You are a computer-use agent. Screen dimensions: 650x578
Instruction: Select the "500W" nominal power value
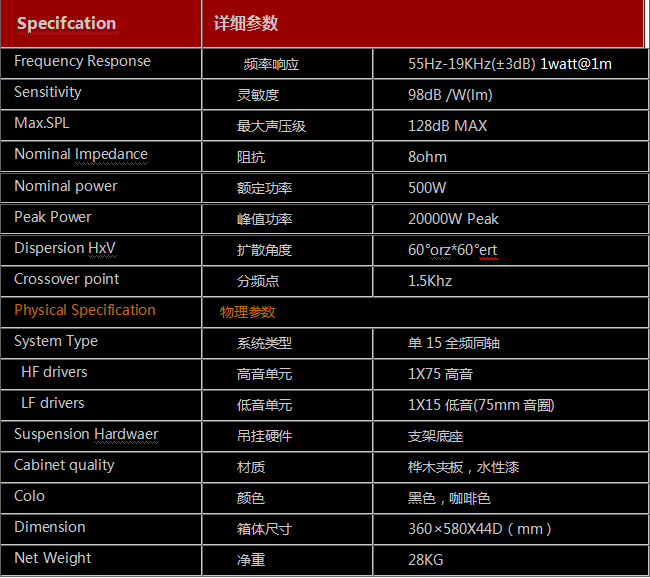click(427, 188)
